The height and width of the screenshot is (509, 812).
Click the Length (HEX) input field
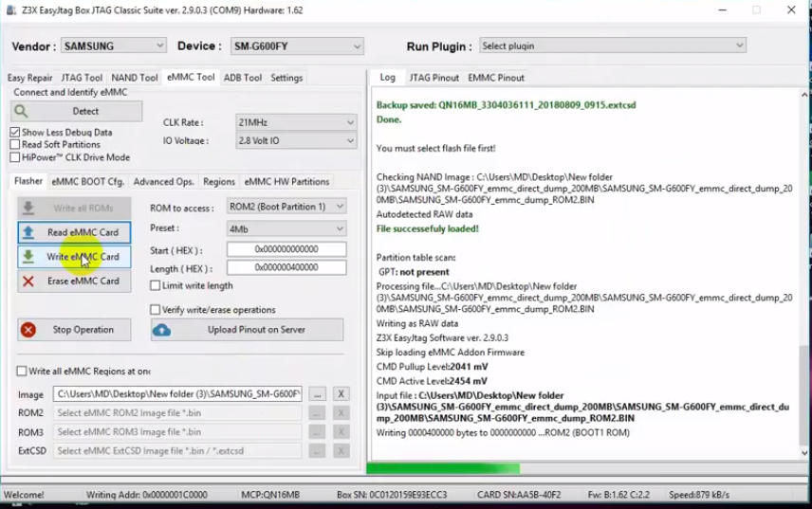pyautogui.click(x=286, y=267)
